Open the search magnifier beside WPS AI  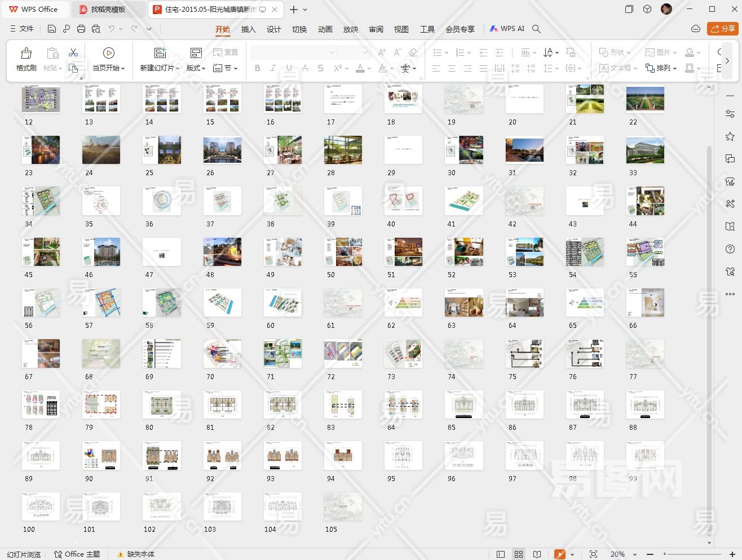coord(536,29)
